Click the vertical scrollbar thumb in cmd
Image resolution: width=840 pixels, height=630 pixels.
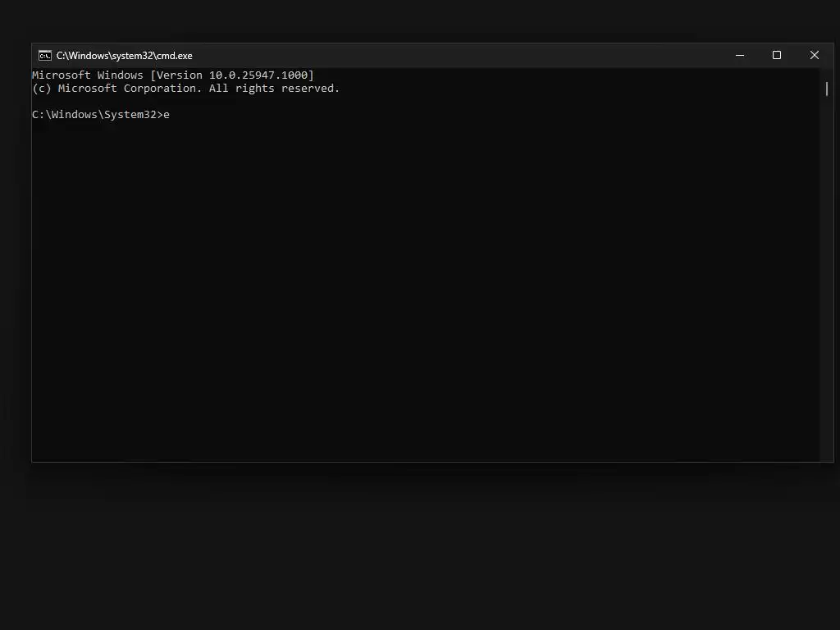pyautogui.click(x=827, y=89)
